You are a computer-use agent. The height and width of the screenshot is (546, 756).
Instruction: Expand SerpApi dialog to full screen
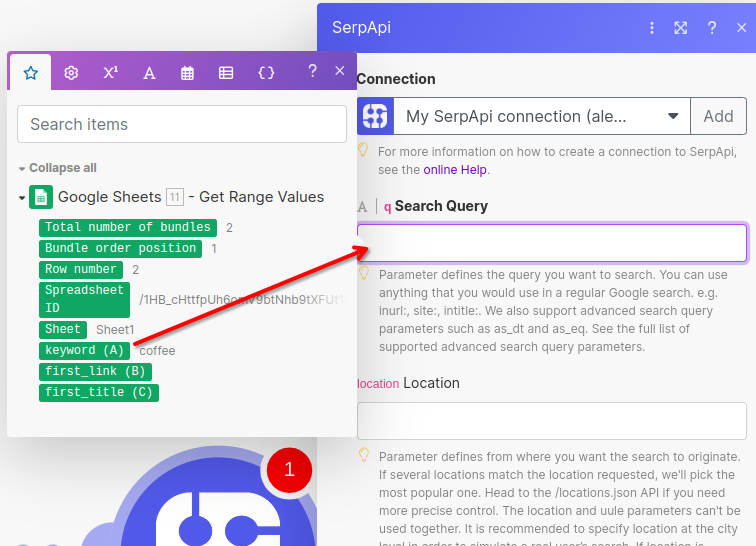pos(681,28)
